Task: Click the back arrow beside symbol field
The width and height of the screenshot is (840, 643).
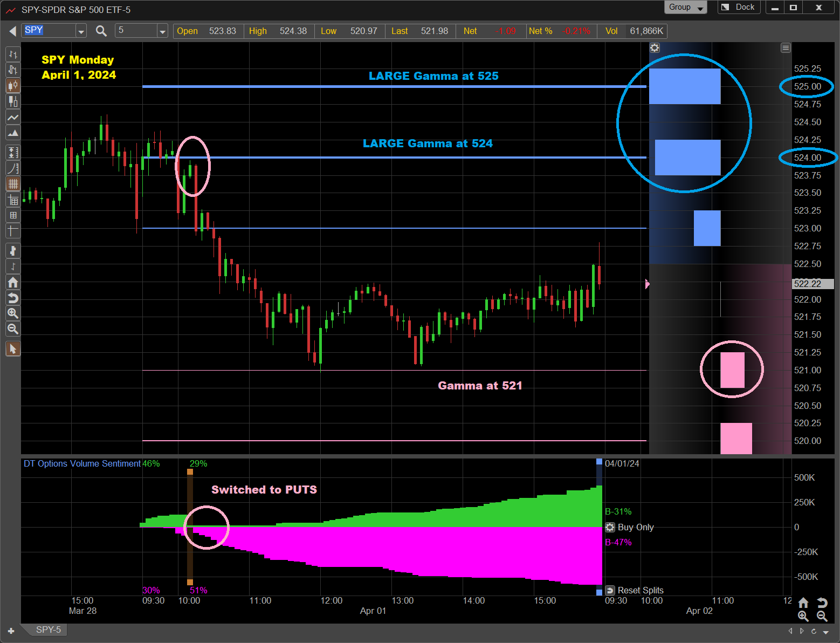Action: pyautogui.click(x=12, y=31)
